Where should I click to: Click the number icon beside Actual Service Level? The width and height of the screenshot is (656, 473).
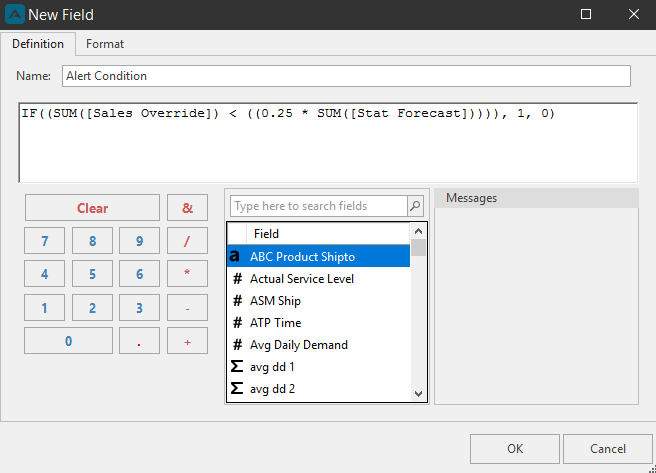point(237,279)
